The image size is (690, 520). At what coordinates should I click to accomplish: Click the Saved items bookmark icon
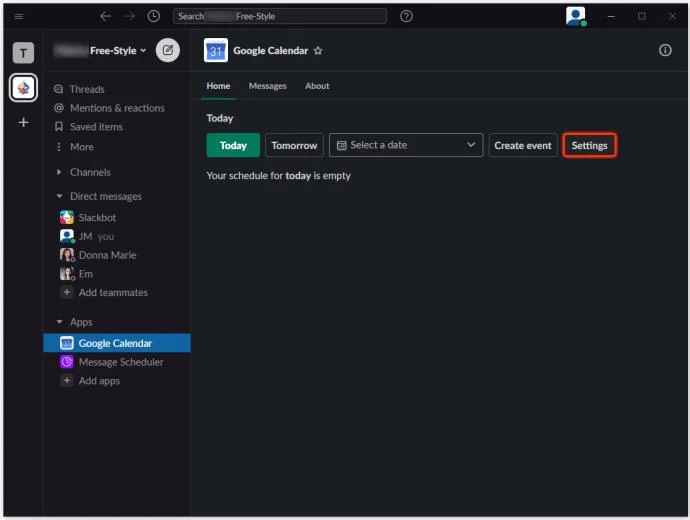tap(59, 127)
